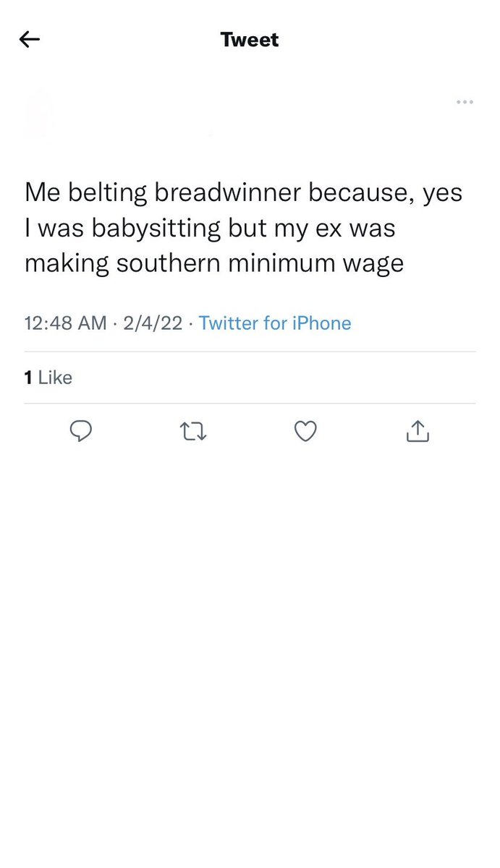The image size is (500, 868).
Task: Like the tweet with the heart icon
Action: (x=306, y=432)
